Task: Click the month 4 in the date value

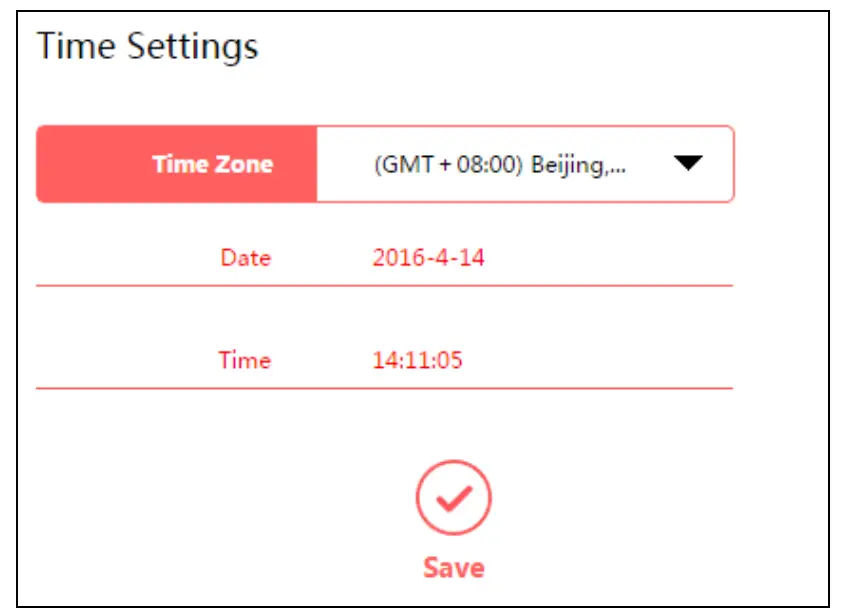Action: pyautogui.click(x=440, y=257)
